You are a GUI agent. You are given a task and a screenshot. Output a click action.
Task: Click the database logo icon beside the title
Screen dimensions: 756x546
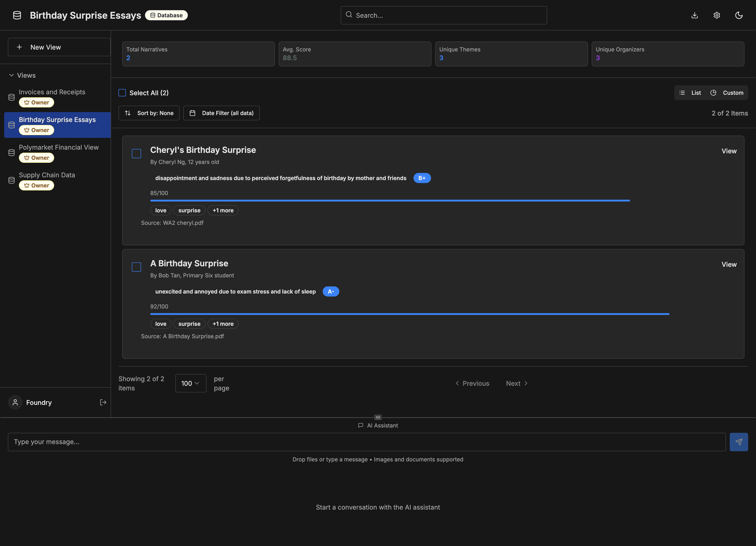pyautogui.click(x=17, y=15)
